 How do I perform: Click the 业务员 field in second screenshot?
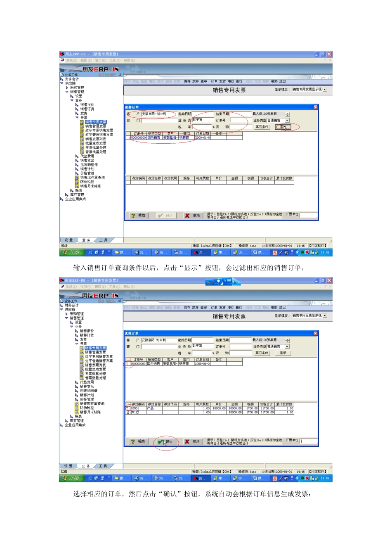[203, 346]
